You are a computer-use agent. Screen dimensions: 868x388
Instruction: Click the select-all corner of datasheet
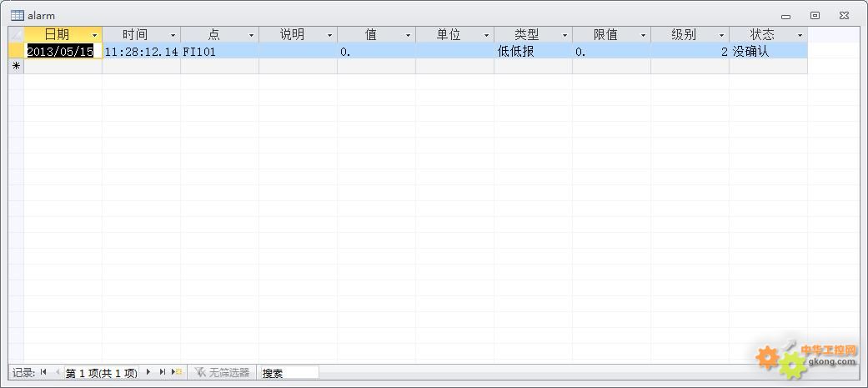click(16, 35)
